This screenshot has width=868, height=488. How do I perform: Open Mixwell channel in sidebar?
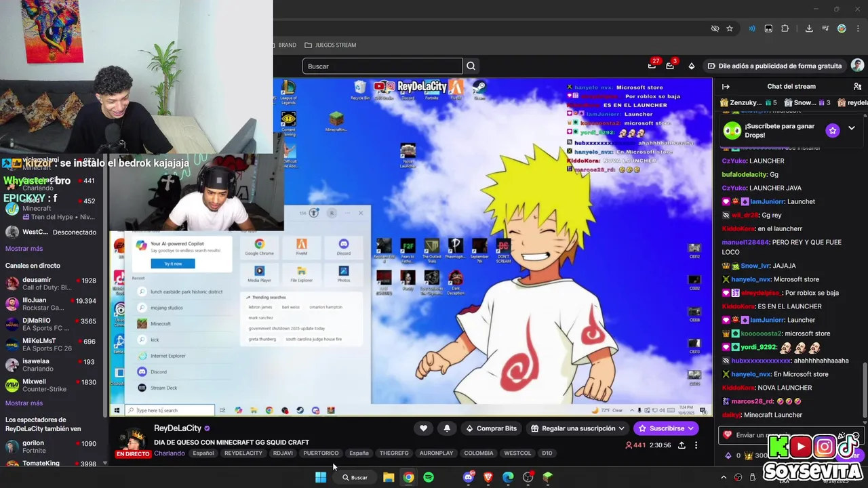[52, 385]
